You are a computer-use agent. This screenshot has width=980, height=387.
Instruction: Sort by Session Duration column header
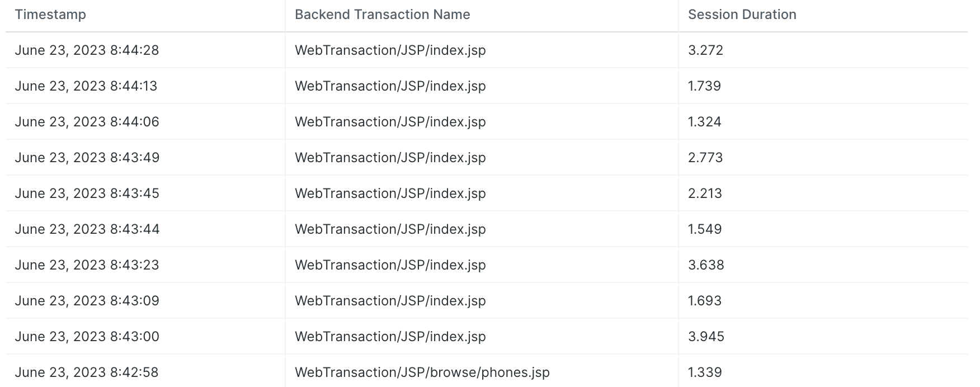742,15
